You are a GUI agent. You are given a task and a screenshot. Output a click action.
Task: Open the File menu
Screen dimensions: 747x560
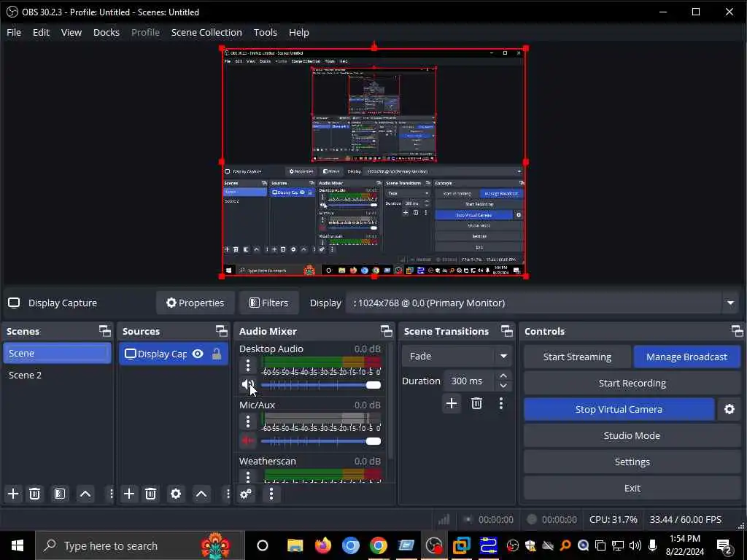tap(14, 32)
